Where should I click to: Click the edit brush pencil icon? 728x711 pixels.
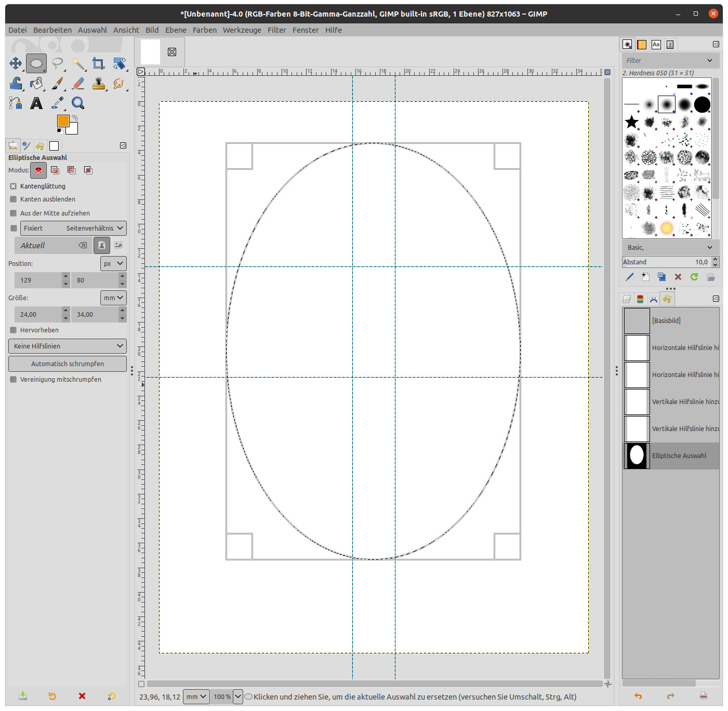pyautogui.click(x=629, y=277)
